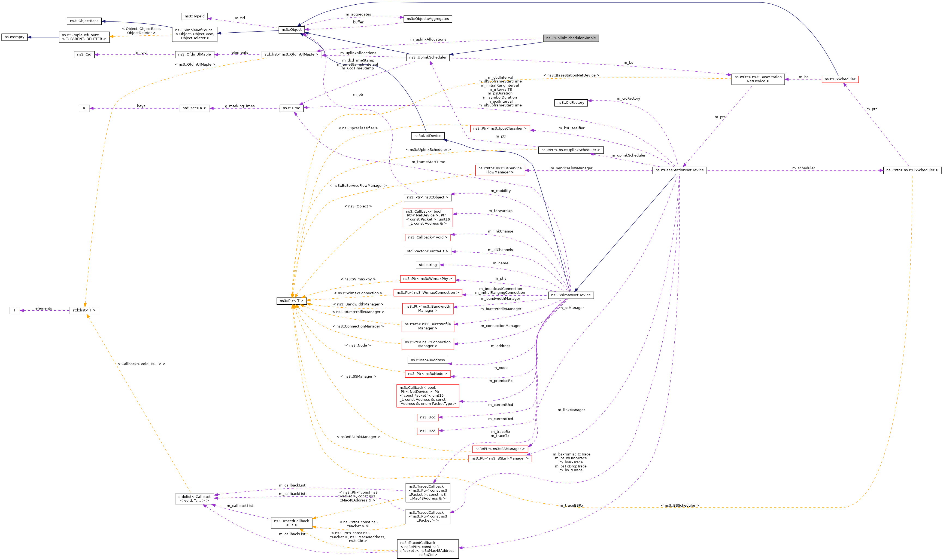
Task: Select the std::list< T > node
Action: tap(84, 311)
